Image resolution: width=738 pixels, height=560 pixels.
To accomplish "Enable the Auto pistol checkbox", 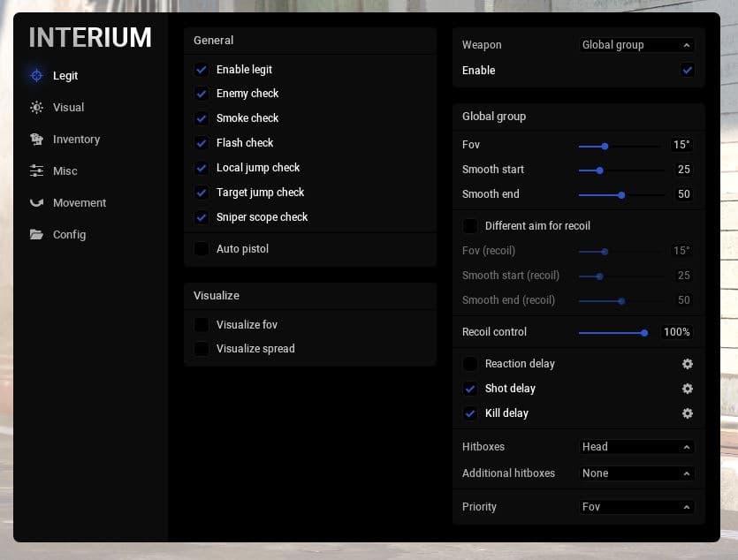I will (x=202, y=249).
